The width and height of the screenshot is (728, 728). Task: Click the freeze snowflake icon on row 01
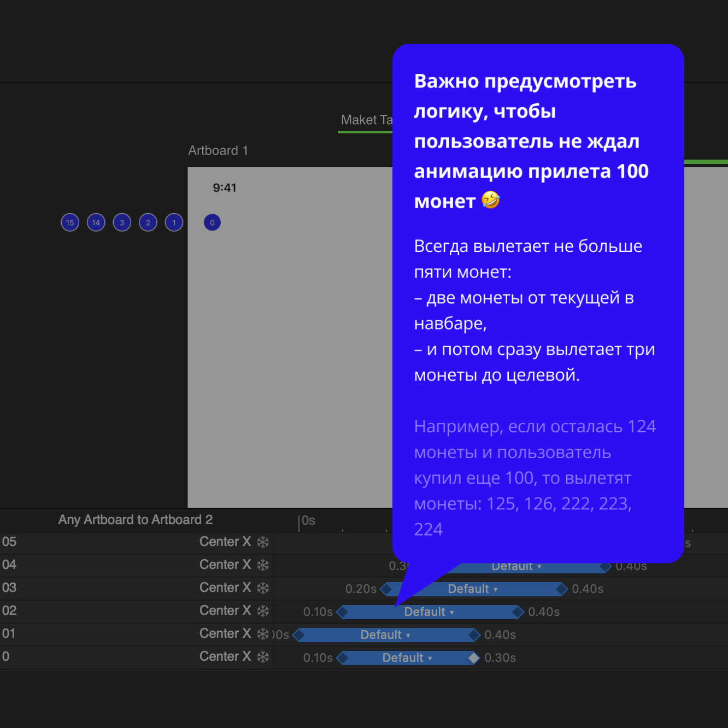point(263,634)
